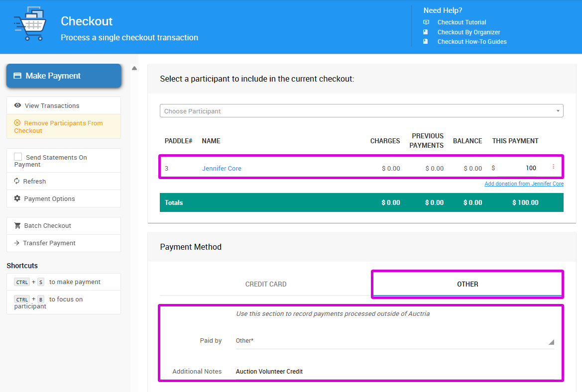Enable Send Statements On Payment checkbox

point(18,157)
